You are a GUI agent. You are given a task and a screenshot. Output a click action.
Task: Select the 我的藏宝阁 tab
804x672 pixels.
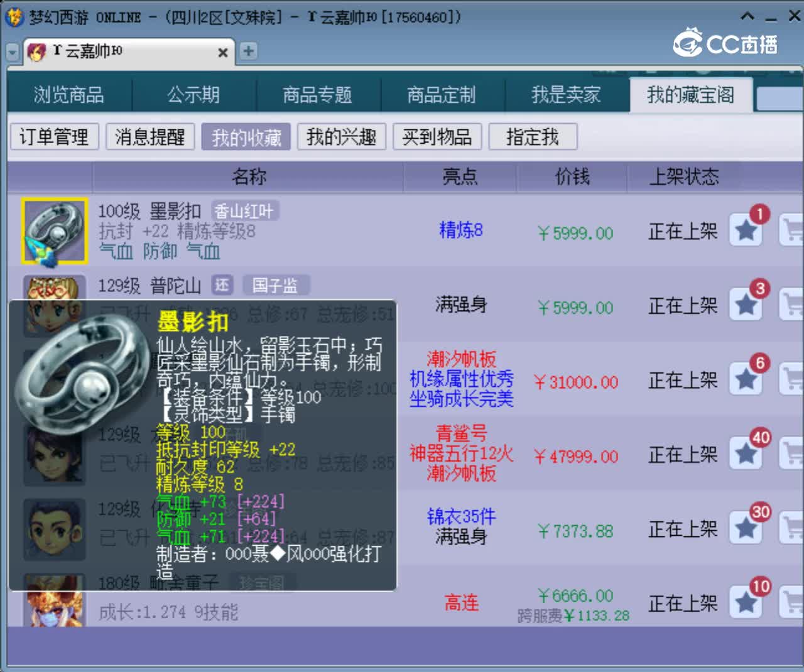pyautogui.click(x=691, y=95)
